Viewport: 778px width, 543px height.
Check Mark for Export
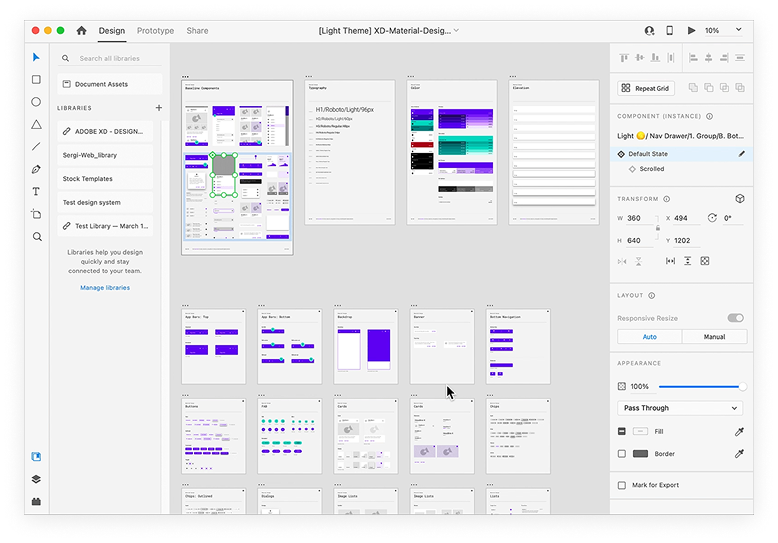coord(622,485)
